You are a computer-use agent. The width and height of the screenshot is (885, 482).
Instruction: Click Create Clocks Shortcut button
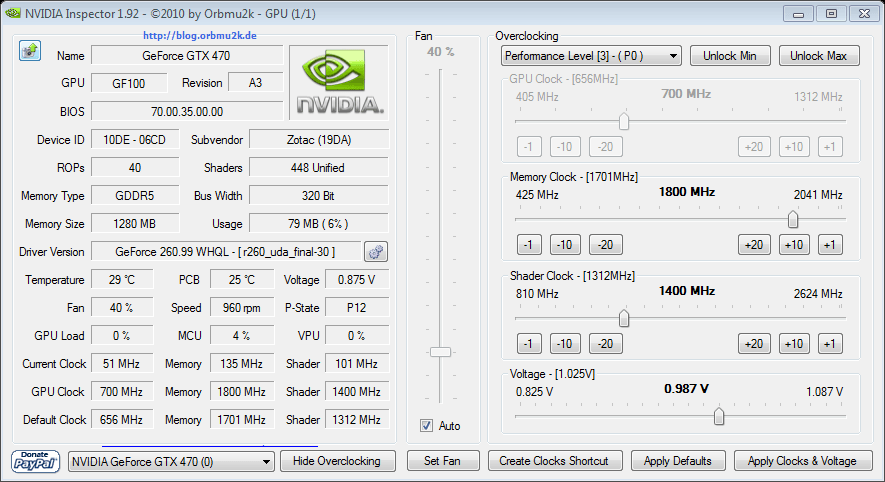554,461
